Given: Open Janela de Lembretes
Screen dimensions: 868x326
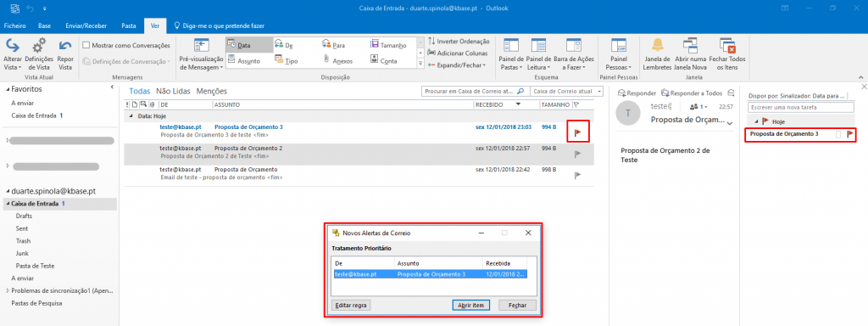Looking at the screenshot, I should click(x=657, y=53).
